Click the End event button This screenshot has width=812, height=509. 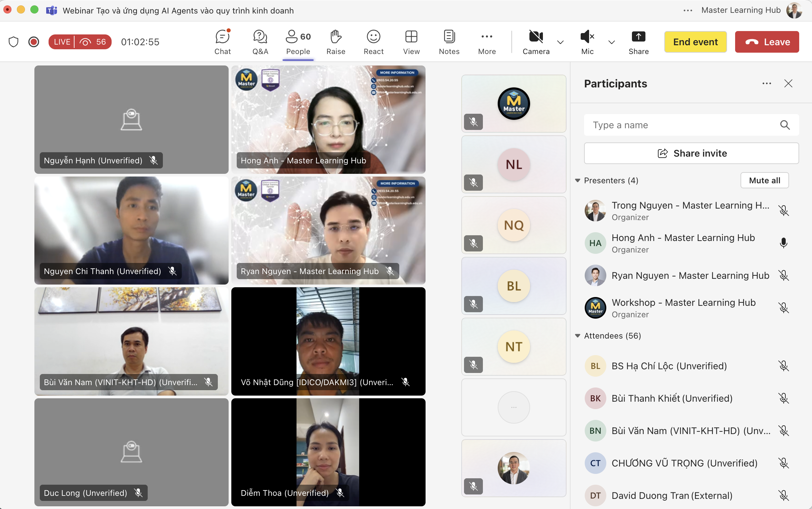coord(695,42)
